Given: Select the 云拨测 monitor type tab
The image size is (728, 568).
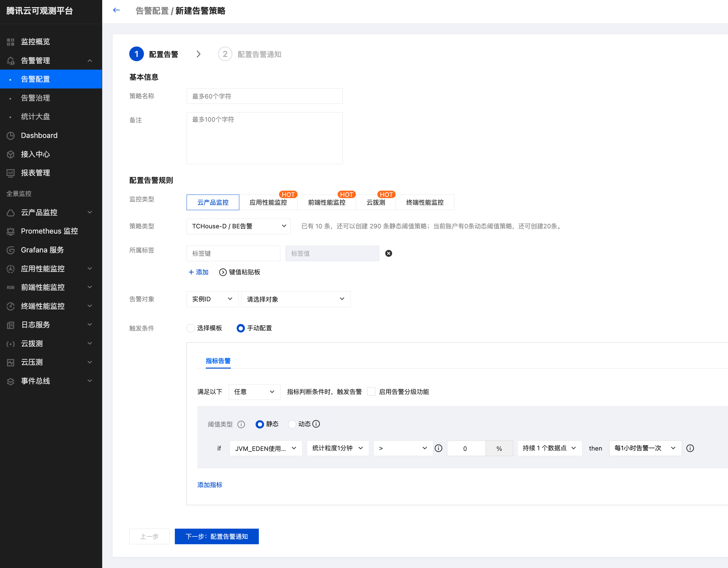Looking at the screenshot, I should [x=375, y=203].
